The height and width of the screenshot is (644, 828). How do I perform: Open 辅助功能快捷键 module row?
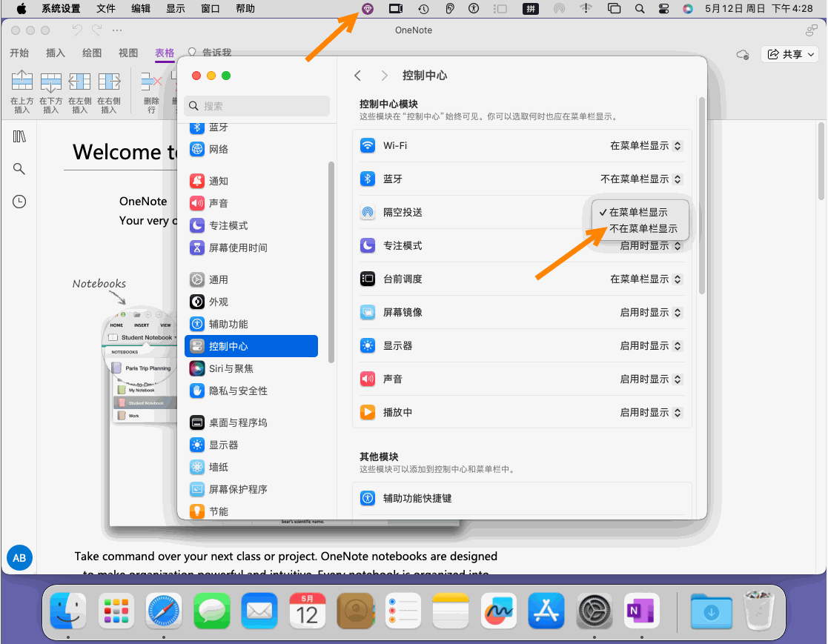tap(523, 498)
